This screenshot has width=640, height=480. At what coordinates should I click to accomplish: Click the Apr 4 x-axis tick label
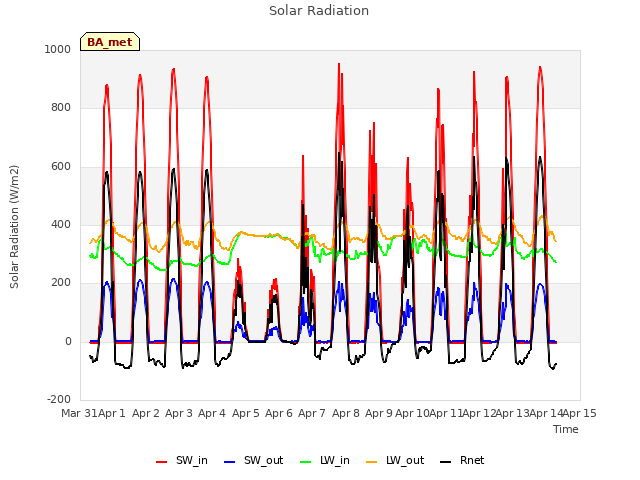[x=212, y=413]
